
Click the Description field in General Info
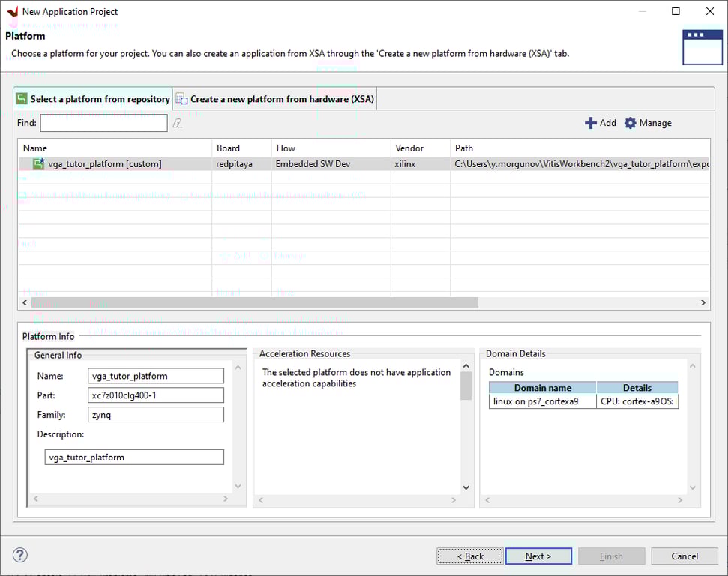tap(134, 457)
